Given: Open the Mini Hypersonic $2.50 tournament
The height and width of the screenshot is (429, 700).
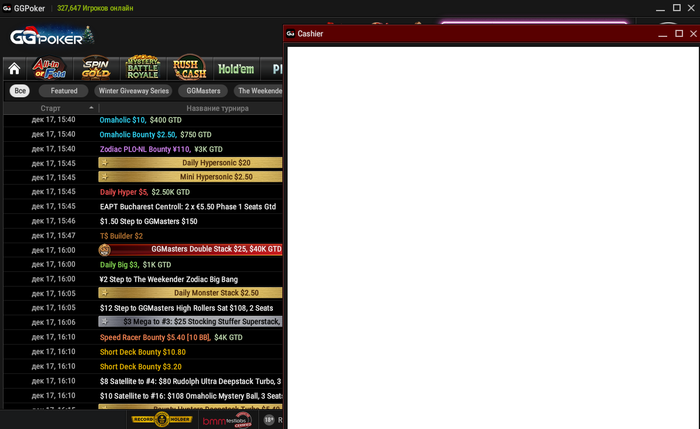Looking at the screenshot, I should (190, 177).
